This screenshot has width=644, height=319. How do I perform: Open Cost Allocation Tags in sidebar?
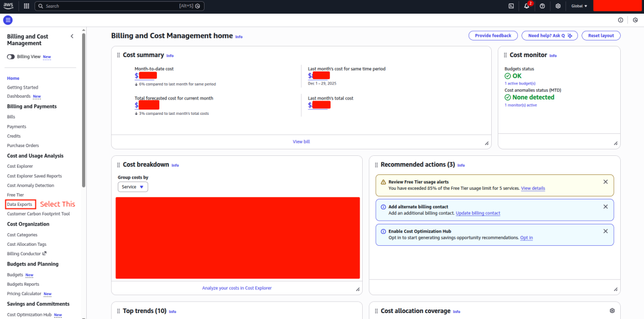pos(27,244)
